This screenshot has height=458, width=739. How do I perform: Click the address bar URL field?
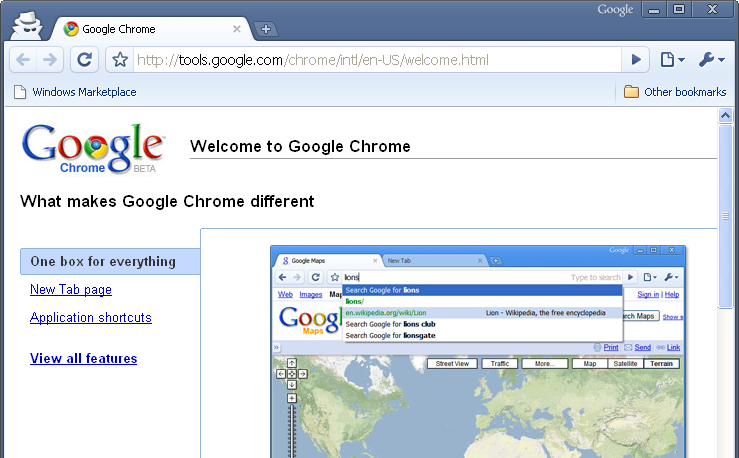tap(377, 60)
